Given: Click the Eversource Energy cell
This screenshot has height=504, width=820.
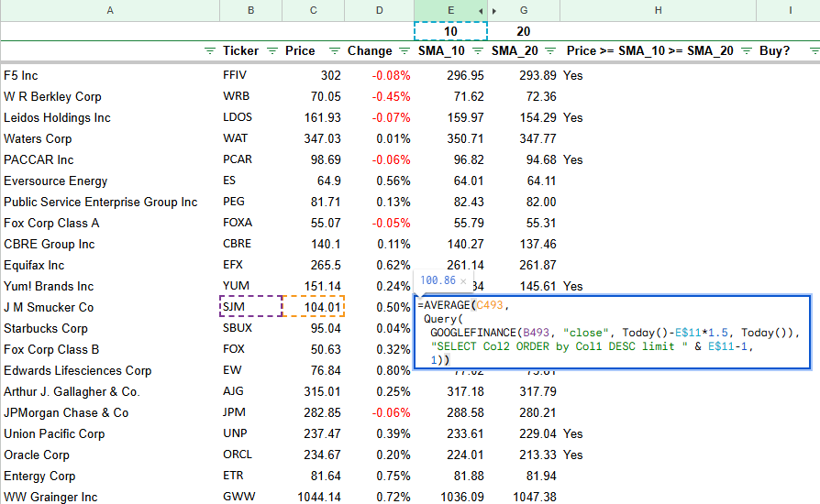Looking at the screenshot, I should click(x=110, y=181).
